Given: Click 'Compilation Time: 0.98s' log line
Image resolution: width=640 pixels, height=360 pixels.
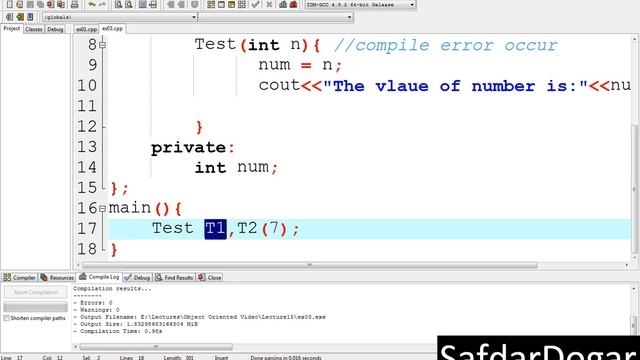Looking at the screenshot, I should (x=118, y=331).
